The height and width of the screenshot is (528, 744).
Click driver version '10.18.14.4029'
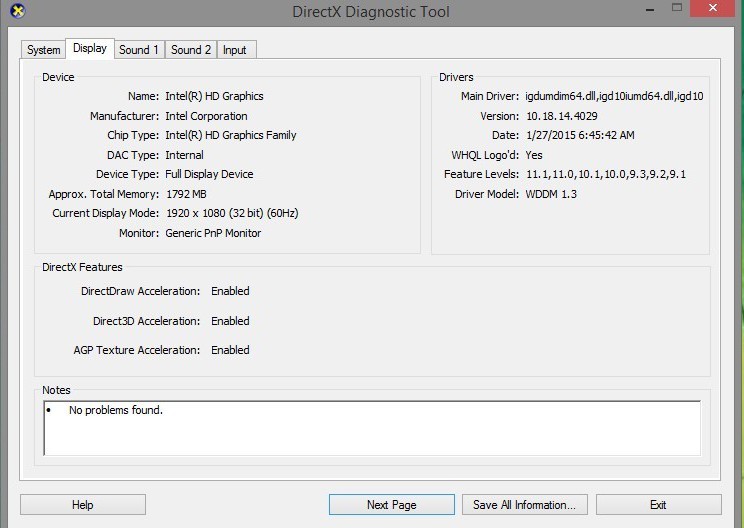[x=562, y=116]
